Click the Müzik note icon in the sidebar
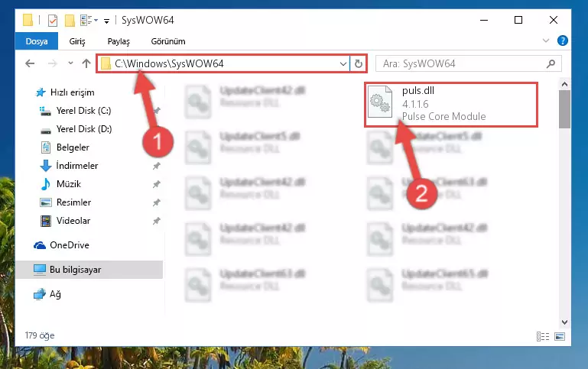This screenshot has height=369, width=588. pyautogui.click(x=45, y=184)
